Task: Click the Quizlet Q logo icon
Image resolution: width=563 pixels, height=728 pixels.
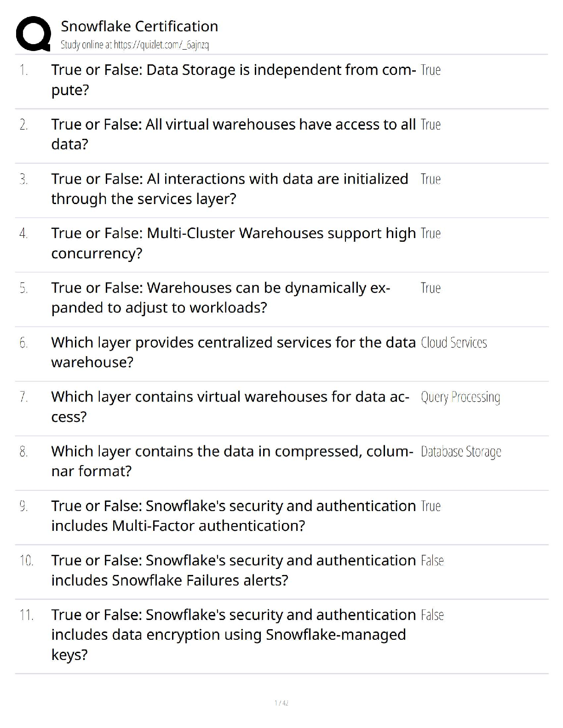Action: pyautogui.click(x=33, y=34)
